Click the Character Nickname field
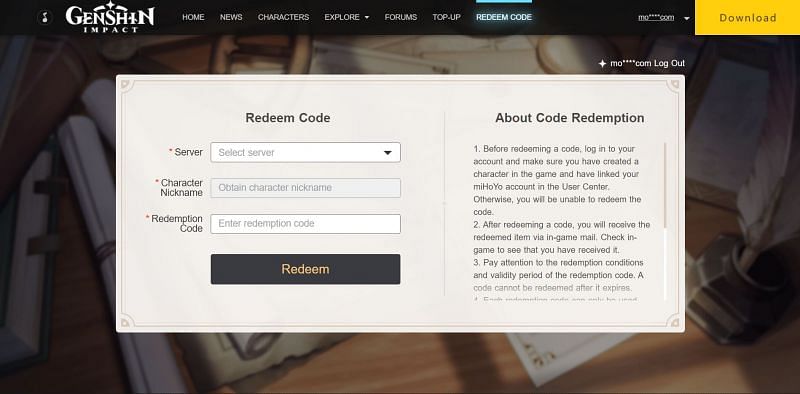The image size is (800, 394). click(305, 188)
